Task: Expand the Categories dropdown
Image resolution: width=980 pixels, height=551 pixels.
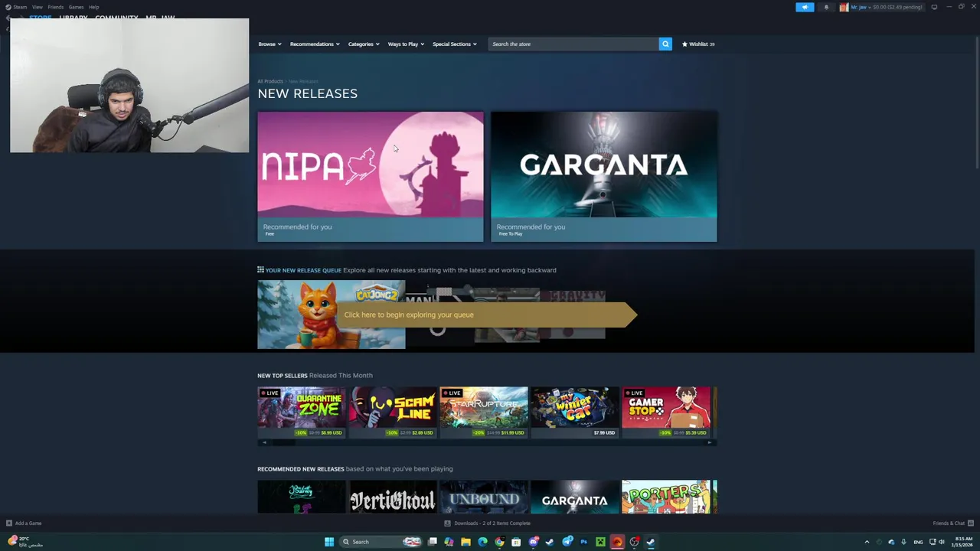Action: coord(364,44)
